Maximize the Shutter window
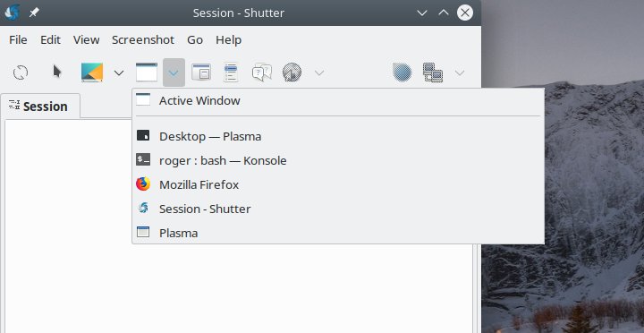 pos(444,13)
